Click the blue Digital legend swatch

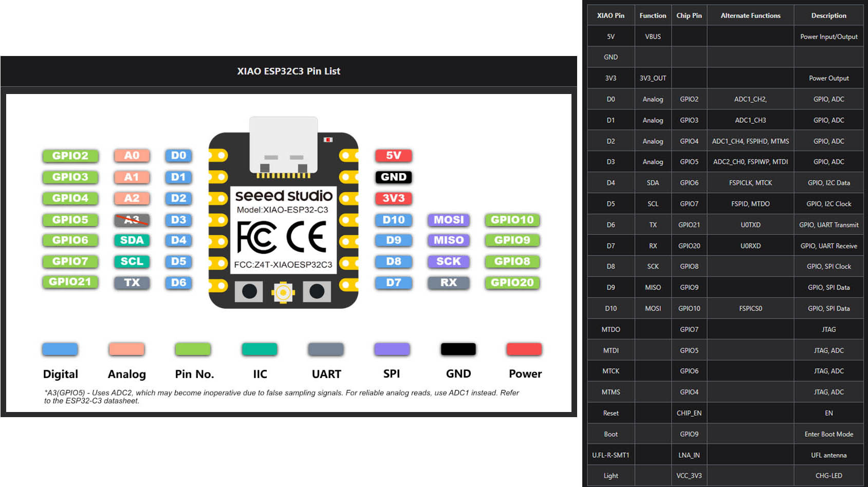click(60, 349)
